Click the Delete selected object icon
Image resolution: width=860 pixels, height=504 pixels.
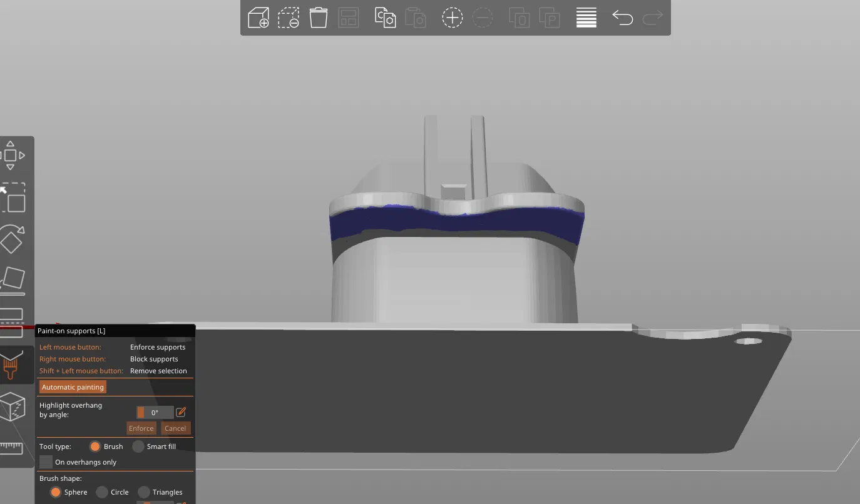[289, 18]
